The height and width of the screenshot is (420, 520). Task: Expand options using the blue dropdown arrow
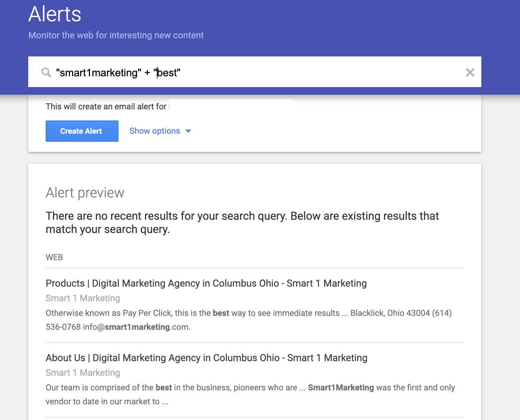tap(188, 131)
